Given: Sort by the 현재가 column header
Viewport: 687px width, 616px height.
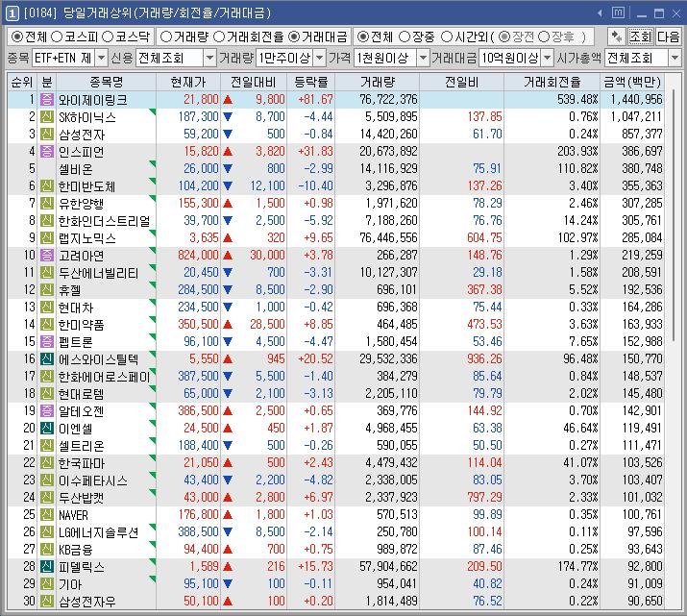Looking at the screenshot, I should coord(188,82).
